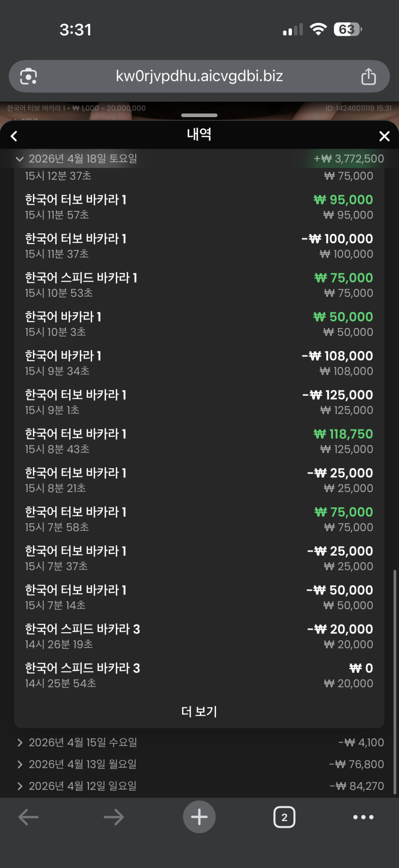This screenshot has width=399, height=868.
Task: Close the 내역 history panel
Action: [x=384, y=136]
